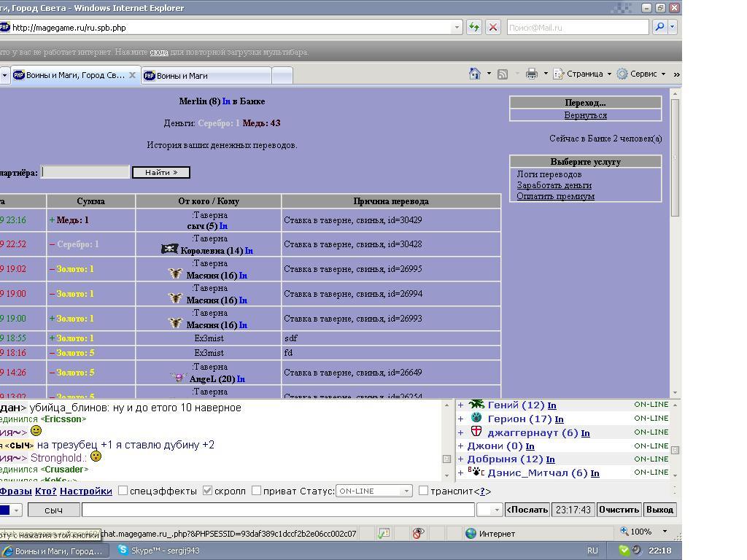Open the zoom level 100% dropdown arrow

point(665,532)
